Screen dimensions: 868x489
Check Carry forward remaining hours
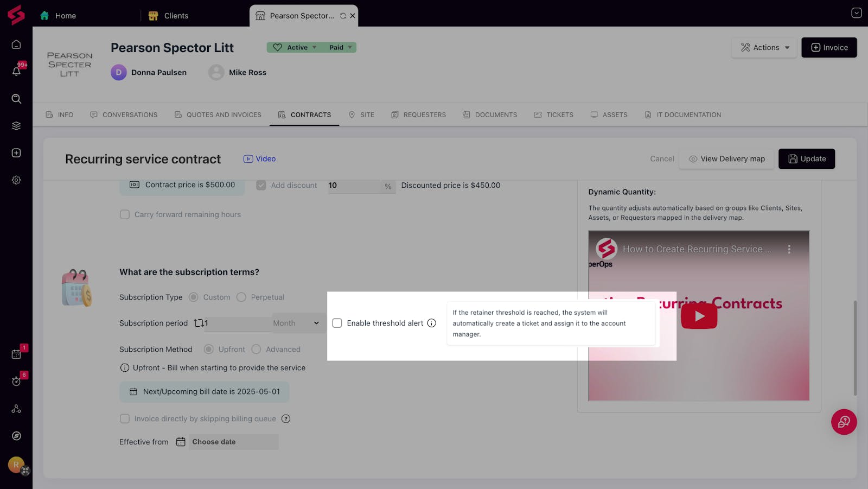pos(125,214)
